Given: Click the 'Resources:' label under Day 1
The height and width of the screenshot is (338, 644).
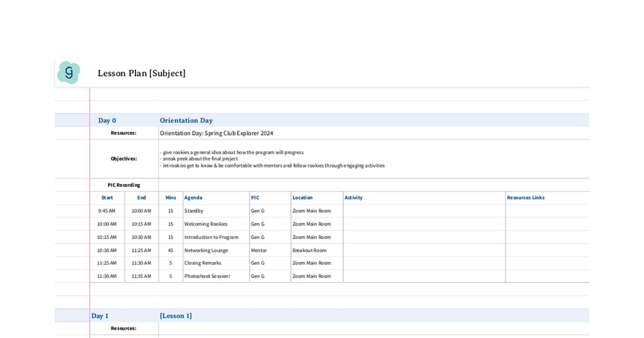Looking at the screenshot, I should coord(124,328).
